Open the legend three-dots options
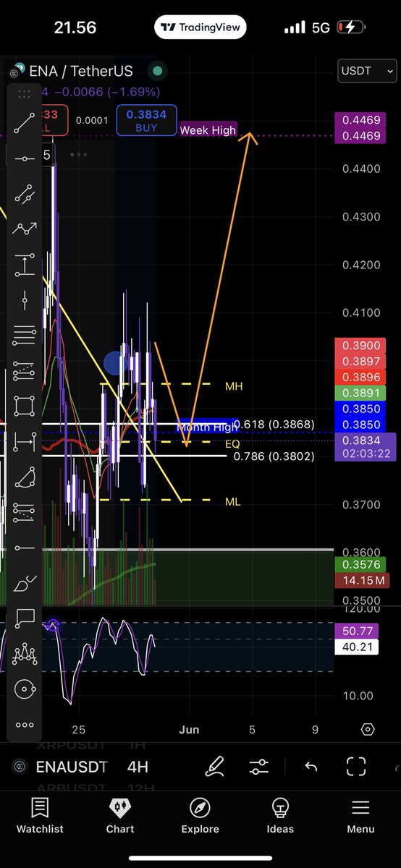The height and width of the screenshot is (868, 401). [79, 154]
